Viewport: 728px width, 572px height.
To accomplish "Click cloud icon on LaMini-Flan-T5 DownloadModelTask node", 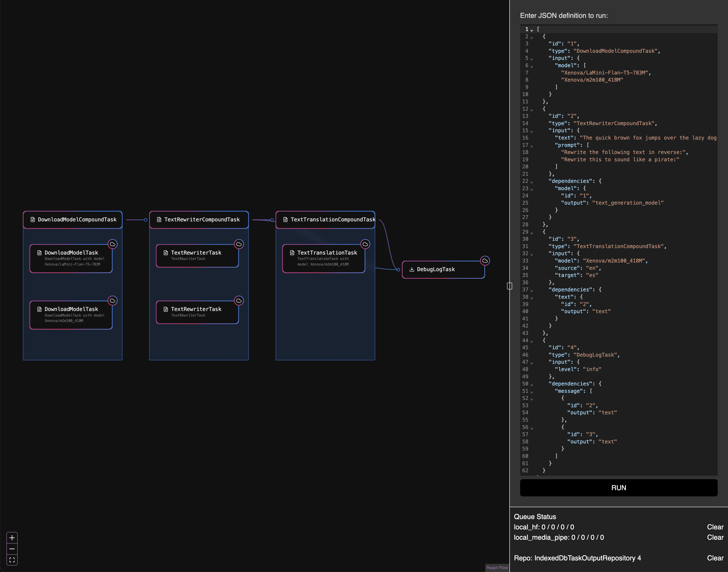I will point(112,244).
